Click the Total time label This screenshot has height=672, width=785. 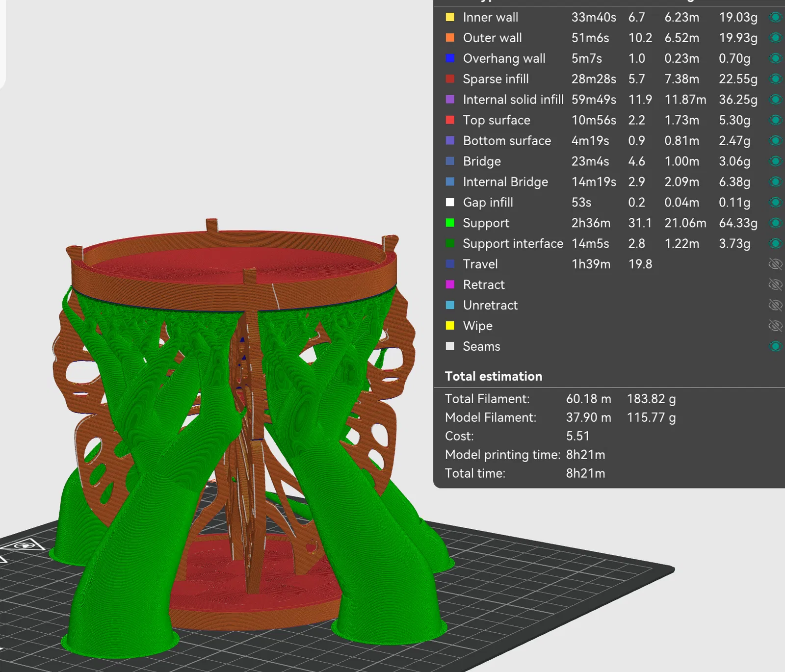474,473
